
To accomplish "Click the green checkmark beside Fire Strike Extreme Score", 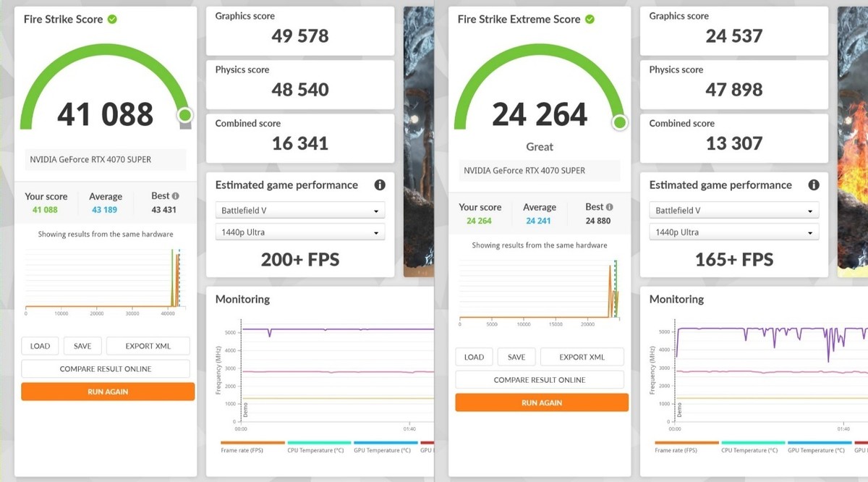I will pyautogui.click(x=590, y=19).
